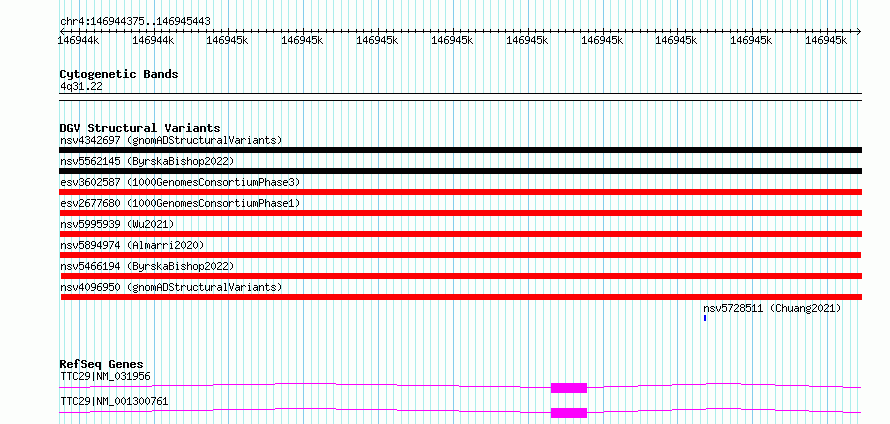This screenshot has height=424, width=890.
Task: Select the magenta exon of TTC29|NM_001300761
Action: [x=569, y=413]
